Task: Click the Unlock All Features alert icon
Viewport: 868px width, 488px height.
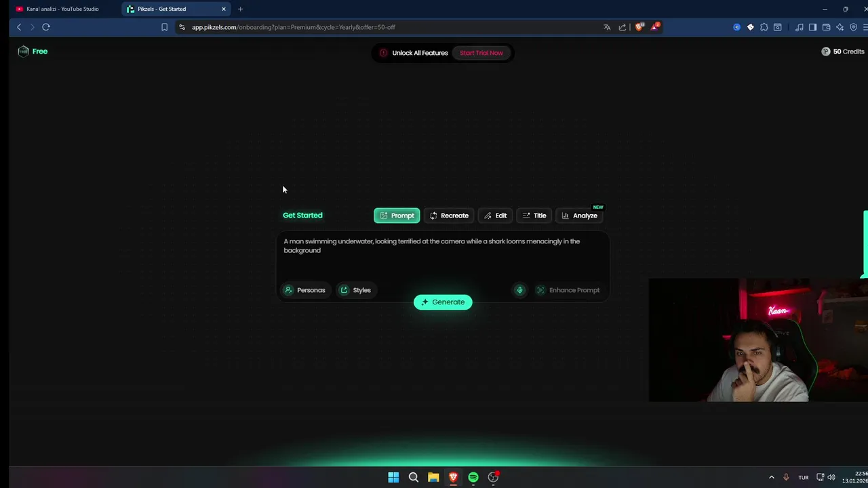Action: click(383, 53)
